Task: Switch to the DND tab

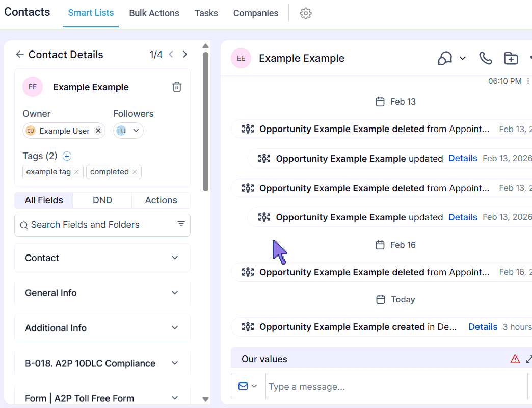Action: [x=102, y=200]
